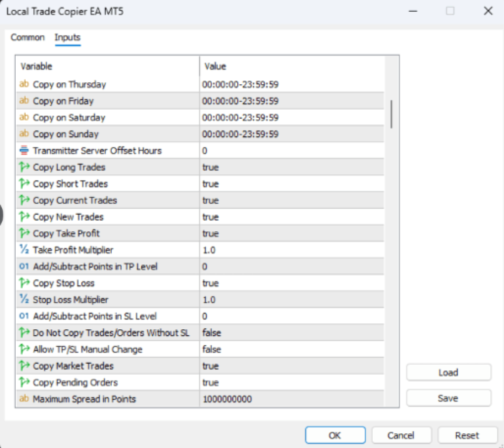The width and height of the screenshot is (504, 448).
Task: Click the green arrow icon for Copy Long Trades
Action: (24, 167)
